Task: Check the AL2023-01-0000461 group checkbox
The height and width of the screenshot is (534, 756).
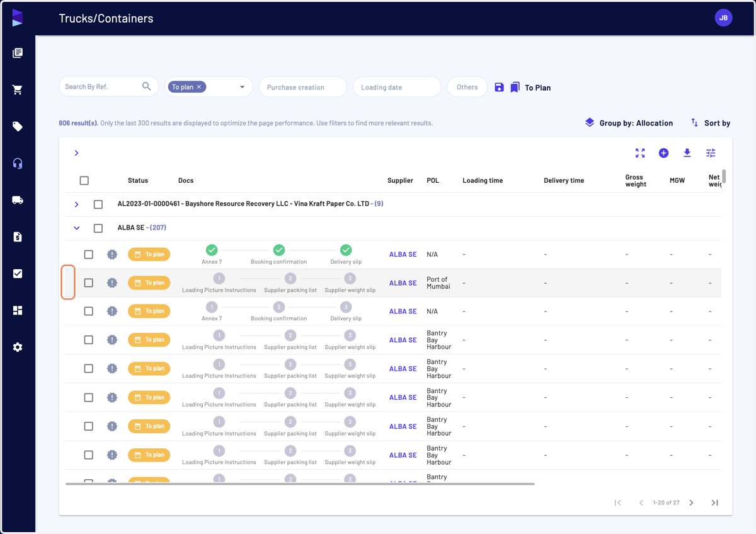Action: (98, 204)
